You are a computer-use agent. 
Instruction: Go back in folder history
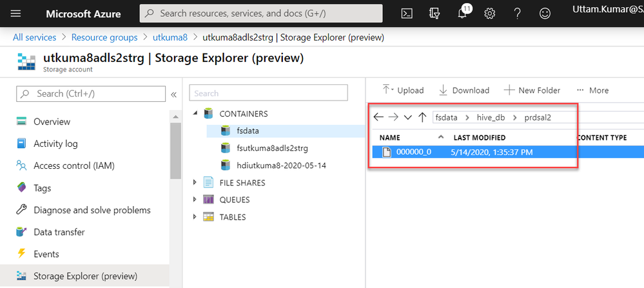click(378, 117)
